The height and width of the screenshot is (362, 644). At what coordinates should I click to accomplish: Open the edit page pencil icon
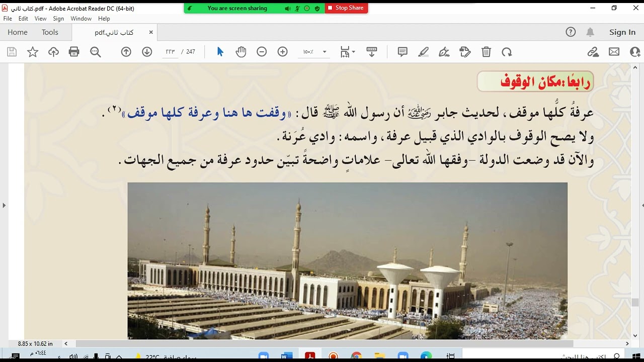465,52
